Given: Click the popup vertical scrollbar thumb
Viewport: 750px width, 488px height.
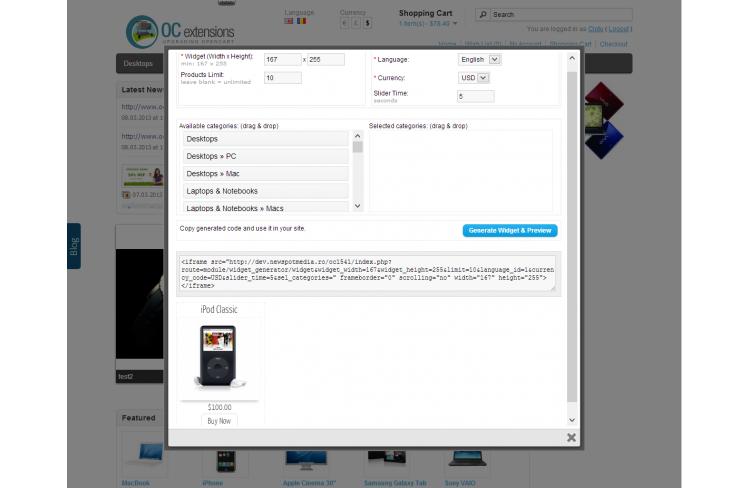Looking at the screenshot, I should 572,237.
